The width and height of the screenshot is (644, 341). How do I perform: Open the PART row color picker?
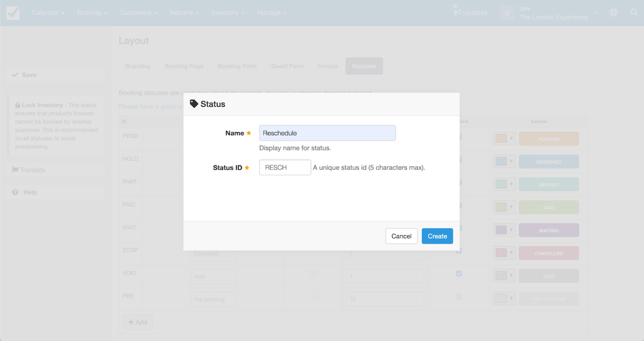pyautogui.click(x=505, y=184)
